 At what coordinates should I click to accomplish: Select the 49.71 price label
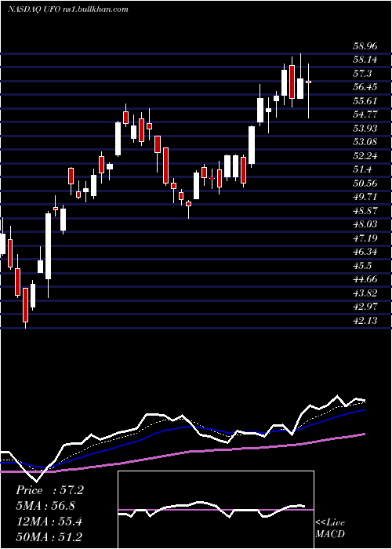point(365,197)
